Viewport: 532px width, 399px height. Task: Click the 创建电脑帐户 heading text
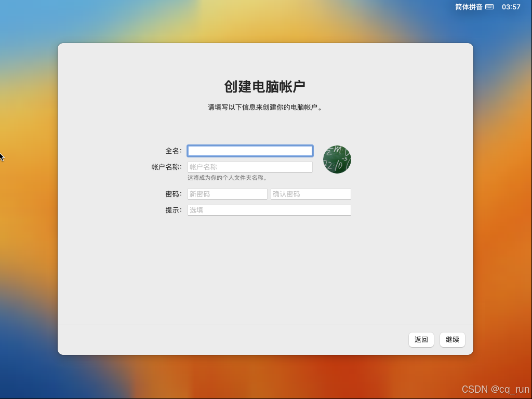point(265,87)
